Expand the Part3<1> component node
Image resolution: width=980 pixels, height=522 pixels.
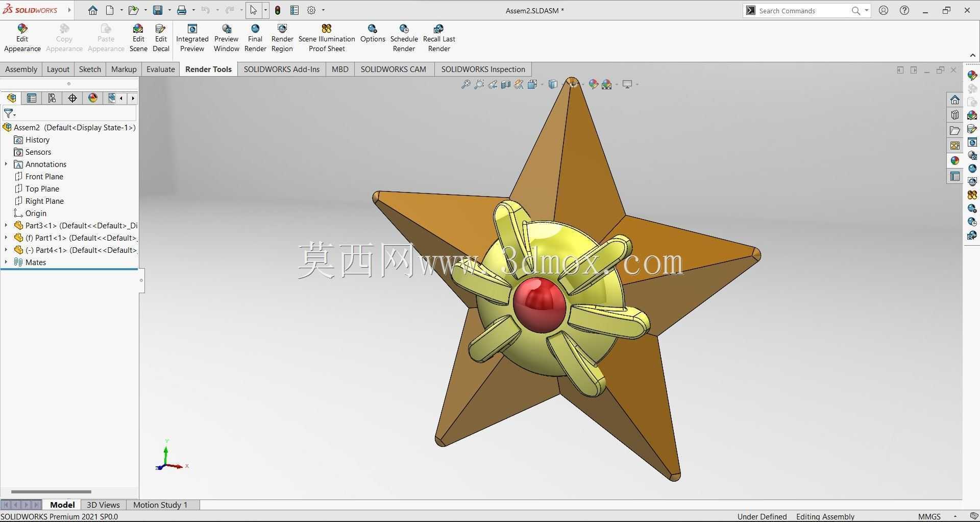(x=6, y=225)
